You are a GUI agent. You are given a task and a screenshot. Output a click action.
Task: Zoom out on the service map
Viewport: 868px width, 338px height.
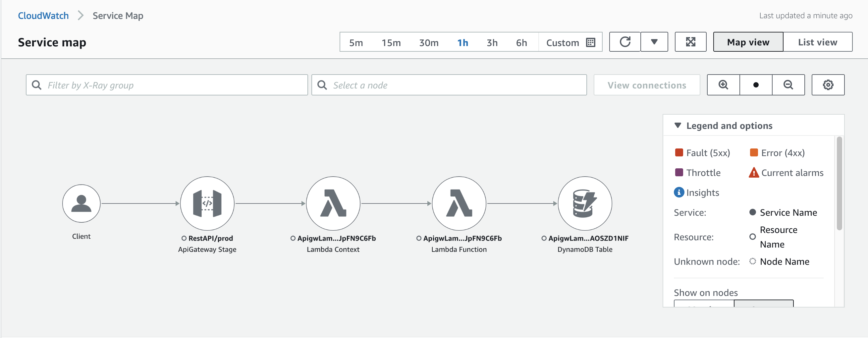click(x=788, y=85)
